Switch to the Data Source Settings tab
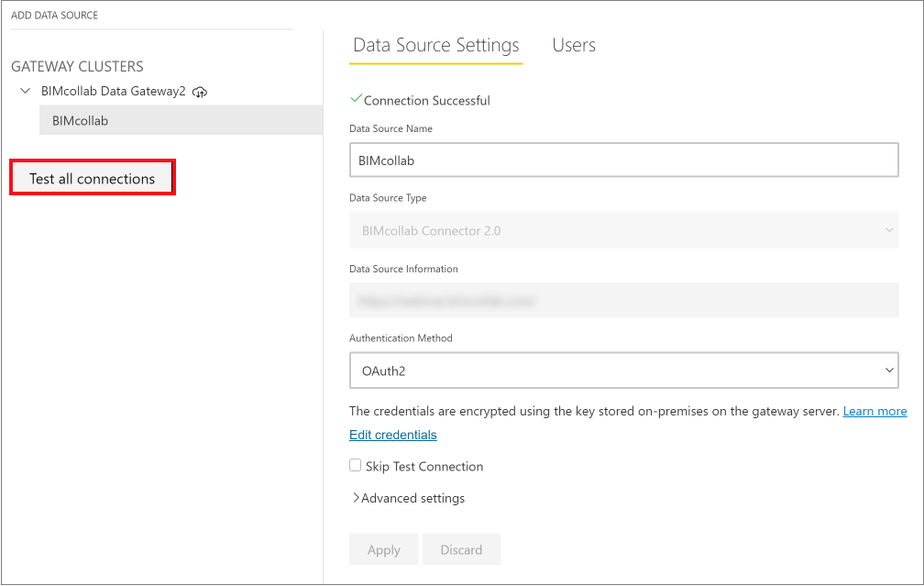 436,46
